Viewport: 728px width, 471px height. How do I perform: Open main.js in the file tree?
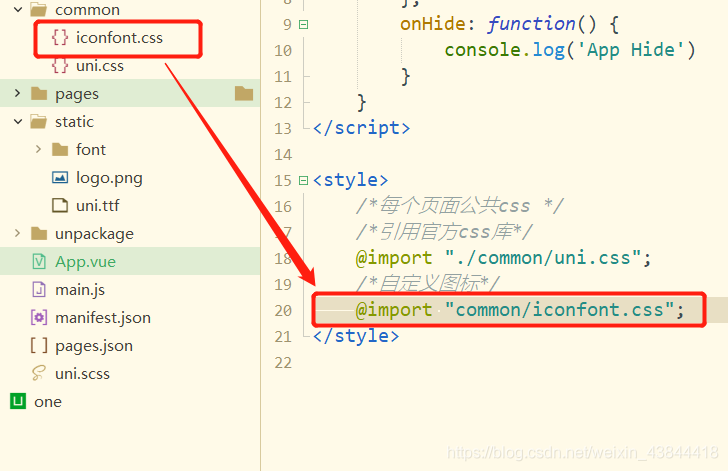click(80, 290)
